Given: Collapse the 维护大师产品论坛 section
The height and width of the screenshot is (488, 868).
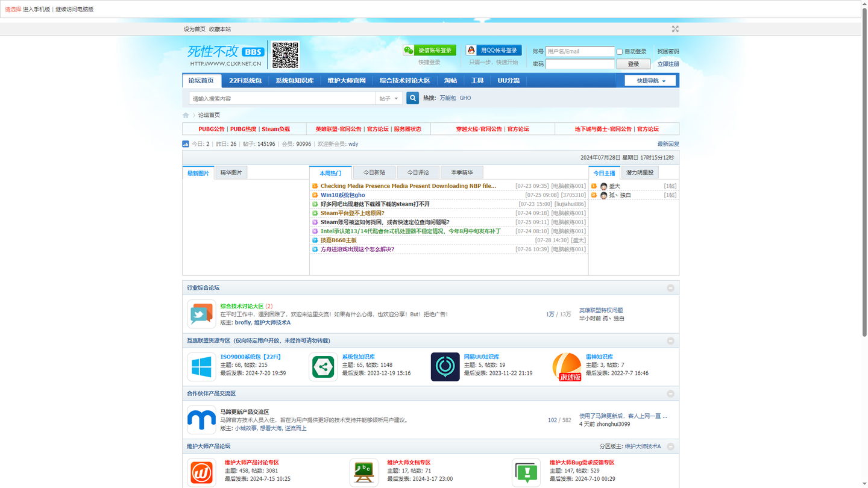Looking at the screenshot, I should [x=670, y=446].
